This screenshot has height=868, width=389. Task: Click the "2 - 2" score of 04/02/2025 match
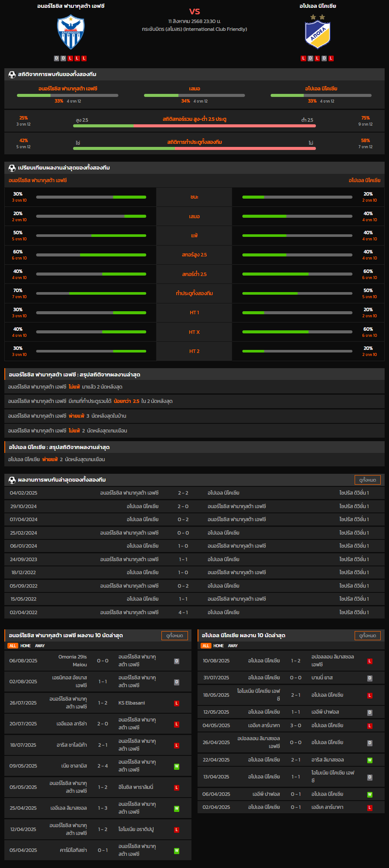click(183, 493)
